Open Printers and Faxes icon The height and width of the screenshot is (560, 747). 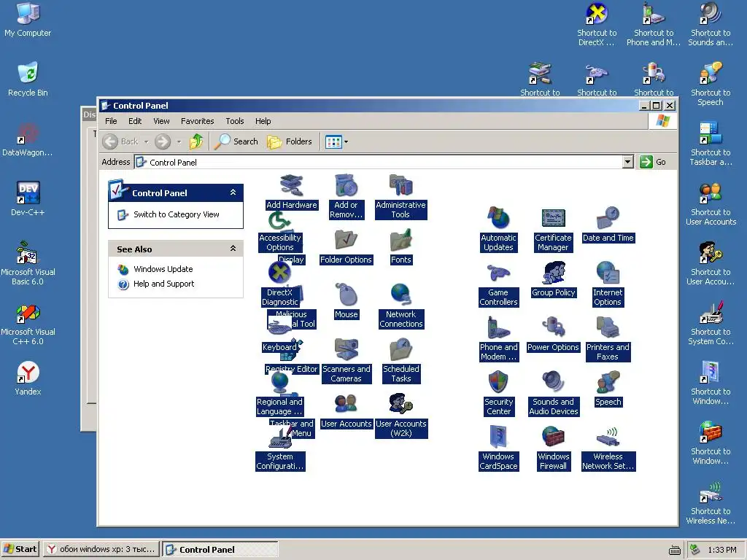pyautogui.click(x=608, y=328)
